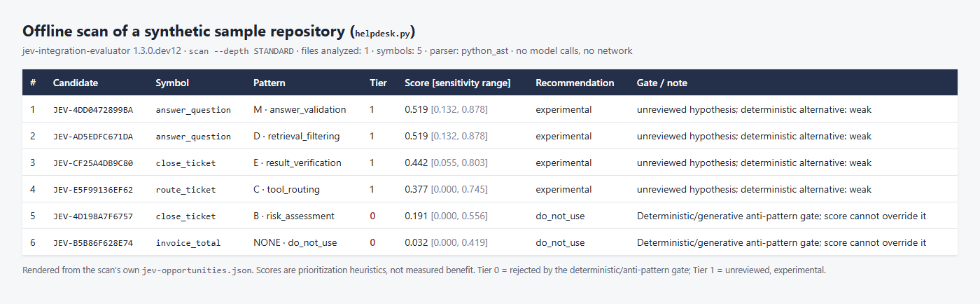980x304 pixels.
Task: Click anti-pattern gate note in invoice_total row
Action: 782,243
